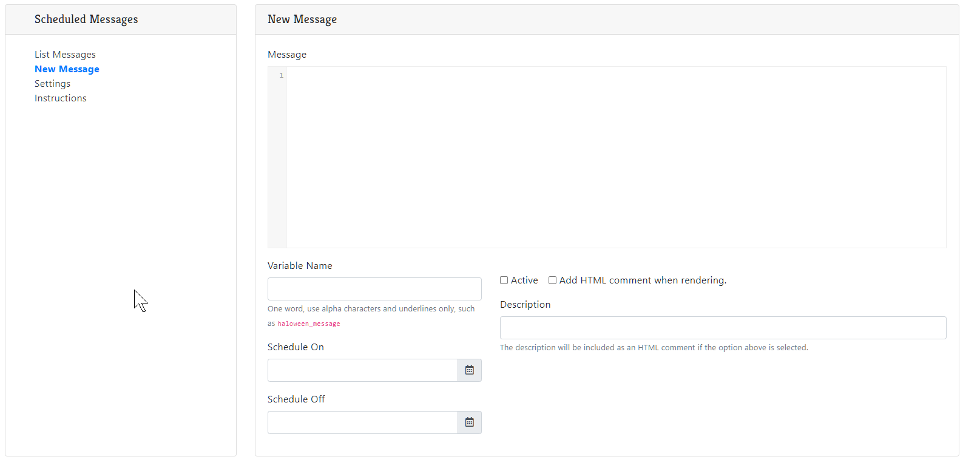The width and height of the screenshot is (980, 468).
Task: Select New Message in the sidebar
Action: [67, 69]
